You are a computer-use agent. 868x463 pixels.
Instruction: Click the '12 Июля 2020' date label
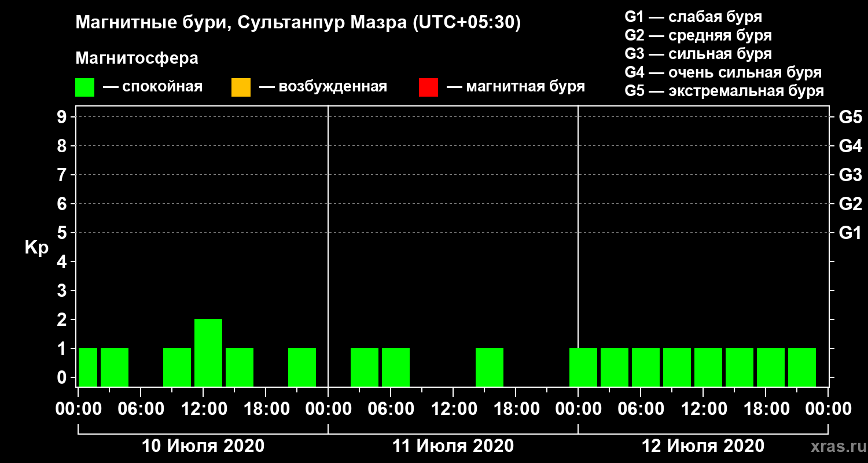(703, 446)
